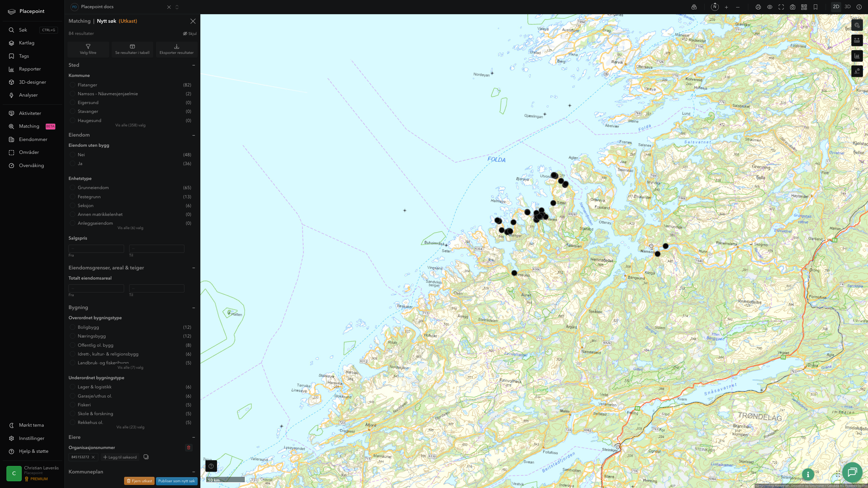This screenshot has width=868, height=488.
Task: Zoom in the map
Action: click(x=726, y=7)
